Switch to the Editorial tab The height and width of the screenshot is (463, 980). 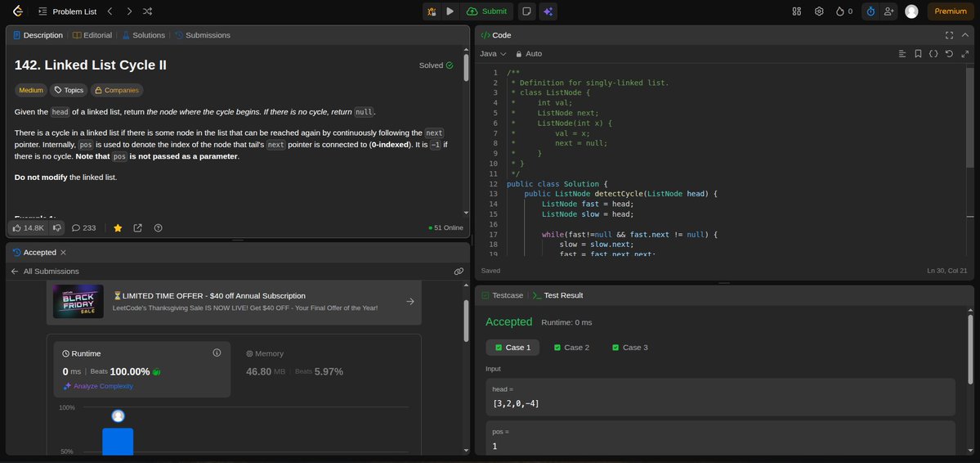click(92, 35)
